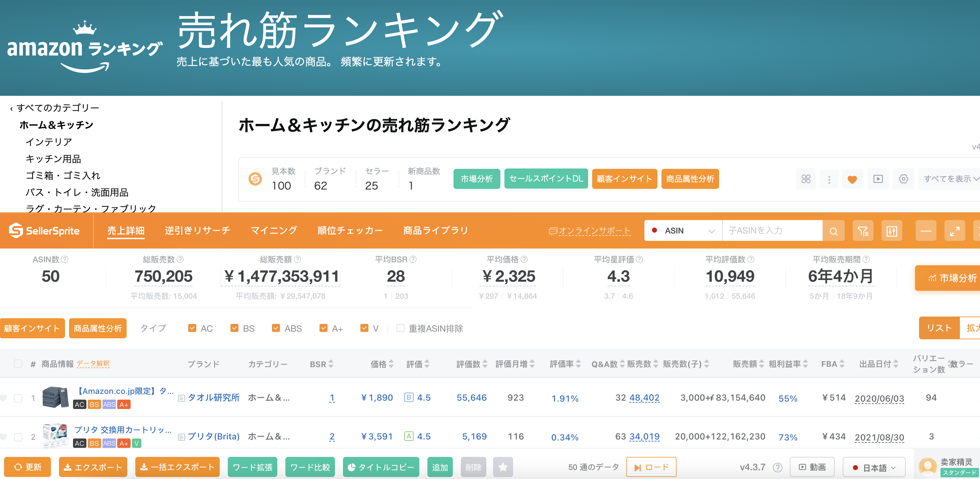
Task: Click the 子ASINを入力 input field
Action: [772, 230]
